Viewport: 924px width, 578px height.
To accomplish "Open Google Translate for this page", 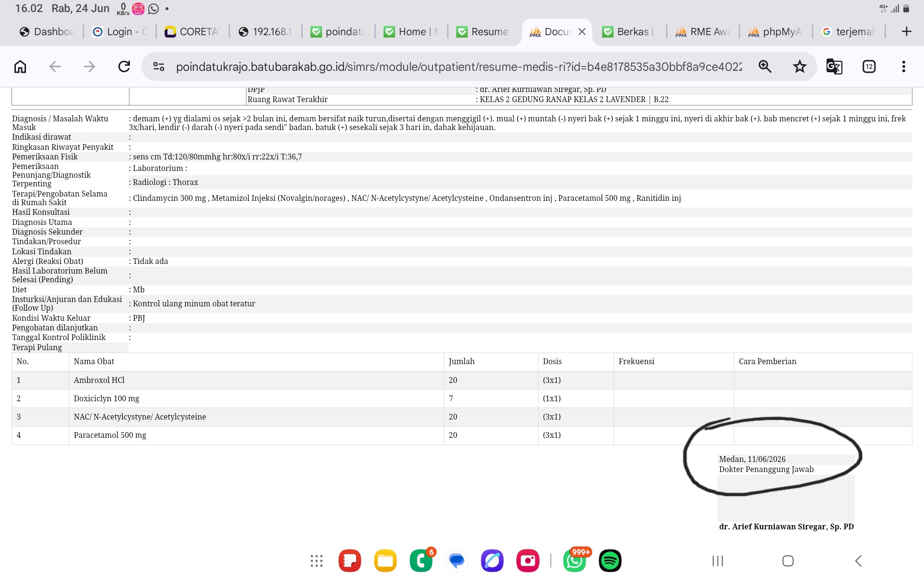I will 834,66.
